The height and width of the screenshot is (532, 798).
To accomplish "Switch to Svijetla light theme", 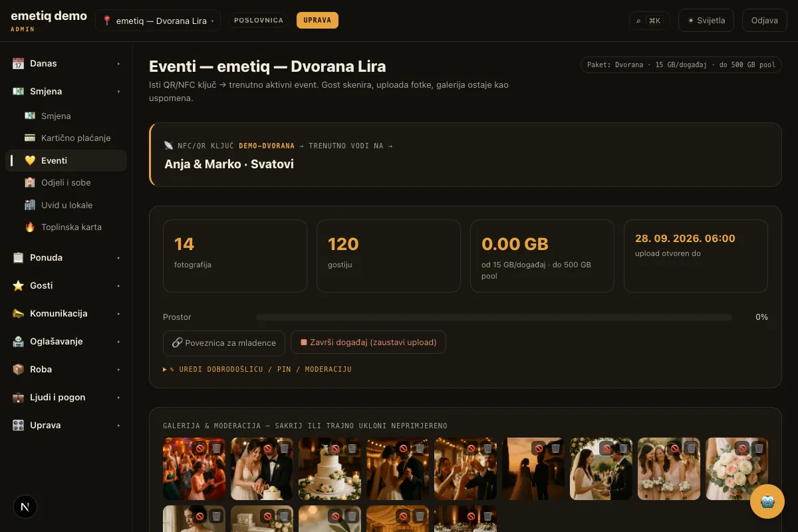I will coord(706,21).
